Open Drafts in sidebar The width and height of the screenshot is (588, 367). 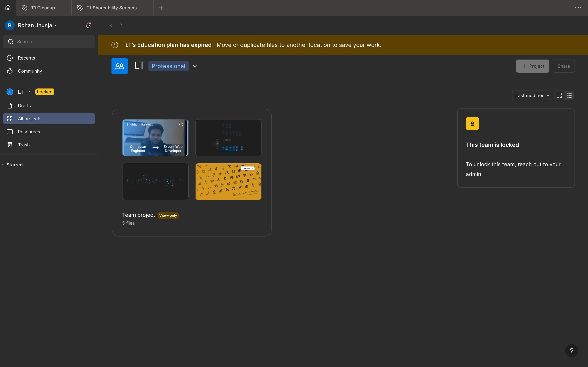pos(24,106)
